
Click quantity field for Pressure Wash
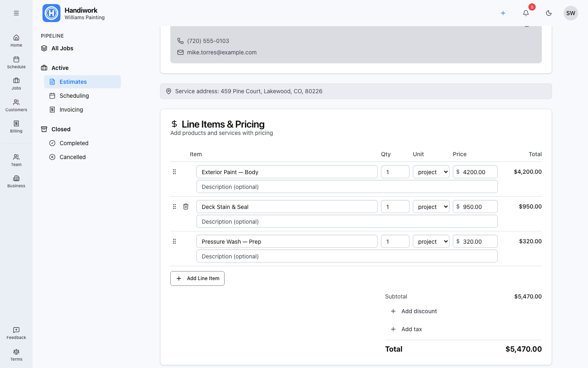[x=395, y=241]
